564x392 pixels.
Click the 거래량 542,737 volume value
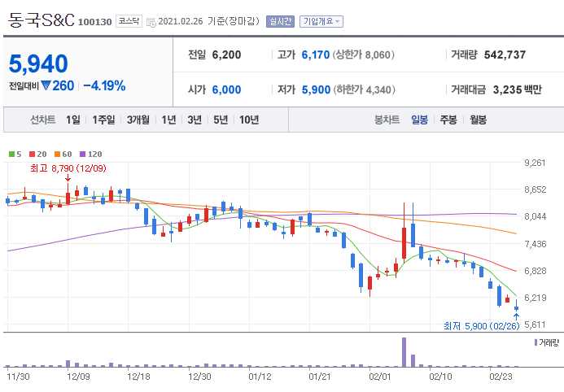click(x=505, y=55)
